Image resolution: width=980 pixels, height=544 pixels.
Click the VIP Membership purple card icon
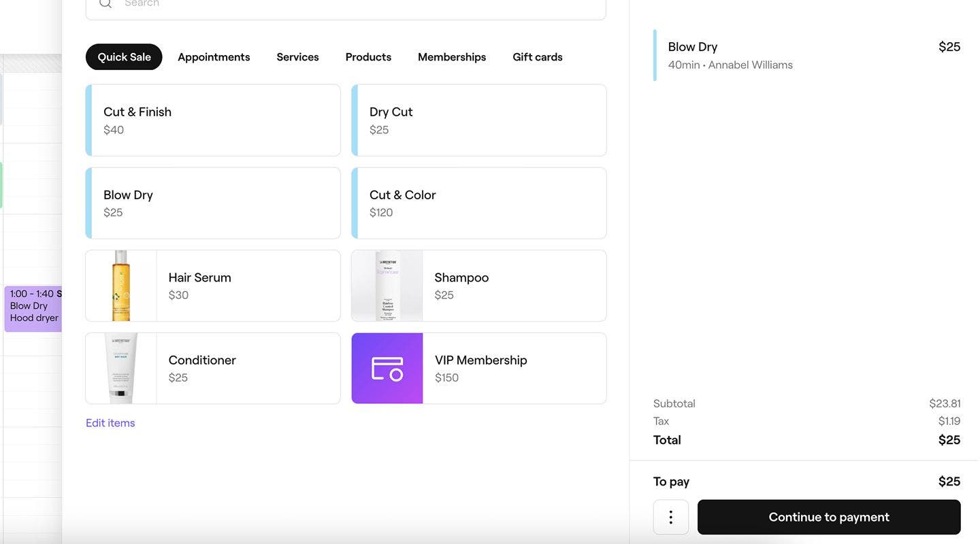387,369
